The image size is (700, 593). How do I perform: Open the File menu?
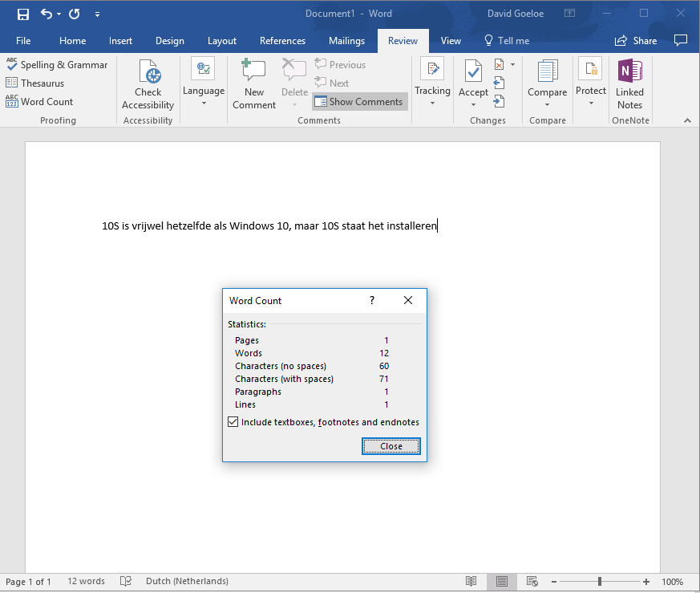[x=23, y=41]
